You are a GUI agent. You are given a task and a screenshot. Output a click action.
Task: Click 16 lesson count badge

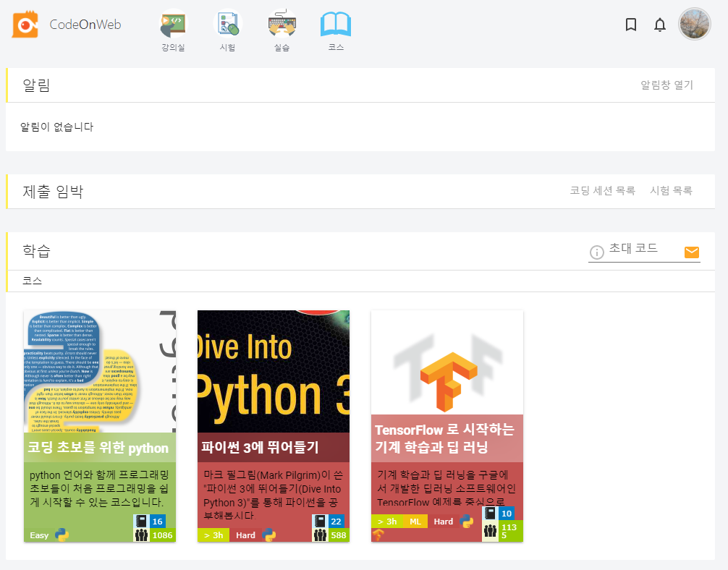[157, 522]
